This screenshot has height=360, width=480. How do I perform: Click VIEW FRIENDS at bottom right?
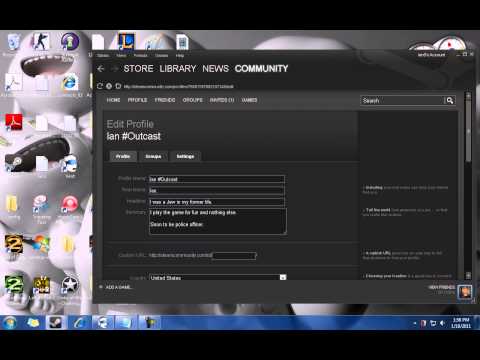tap(442, 287)
